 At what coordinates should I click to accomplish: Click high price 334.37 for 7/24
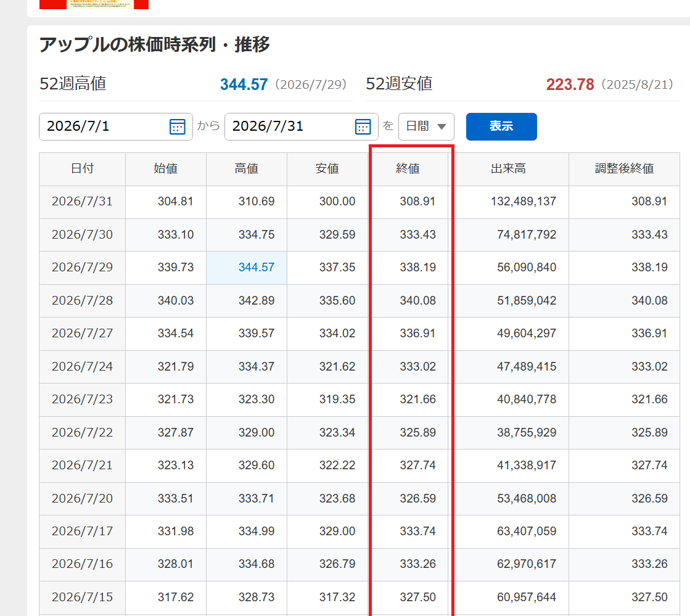[257, 366]
